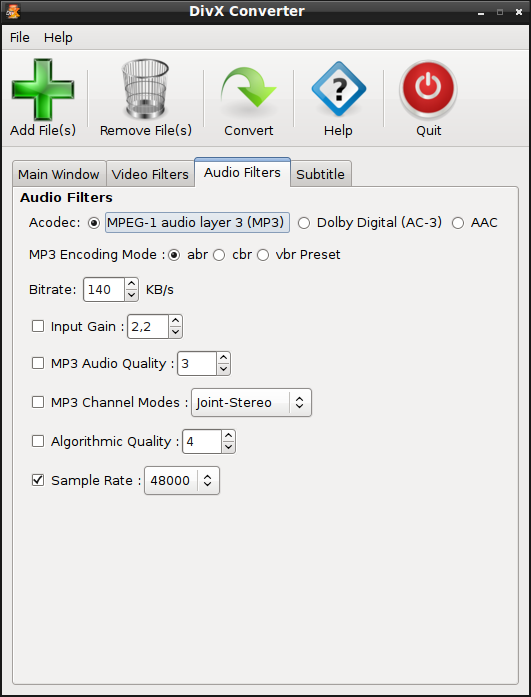Click the DivX app icon in title bar
This screenshot has height=697, width=531.
coord(12,12)
